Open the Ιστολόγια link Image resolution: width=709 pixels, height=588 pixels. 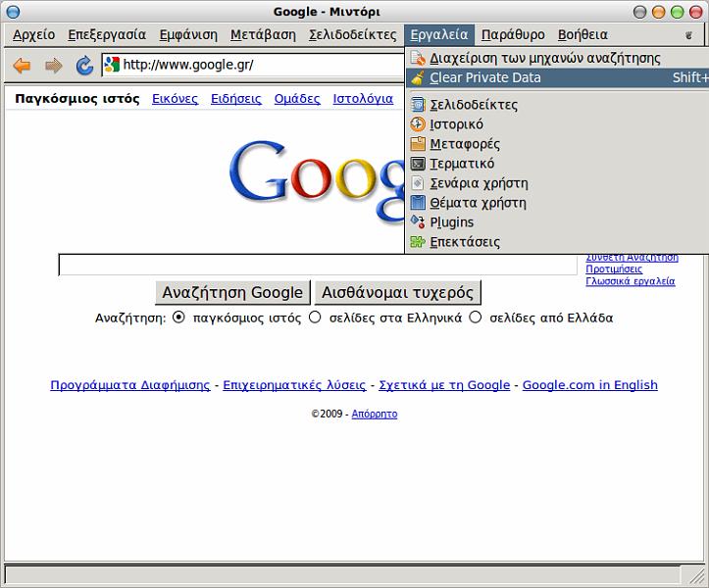coord(363,99)
